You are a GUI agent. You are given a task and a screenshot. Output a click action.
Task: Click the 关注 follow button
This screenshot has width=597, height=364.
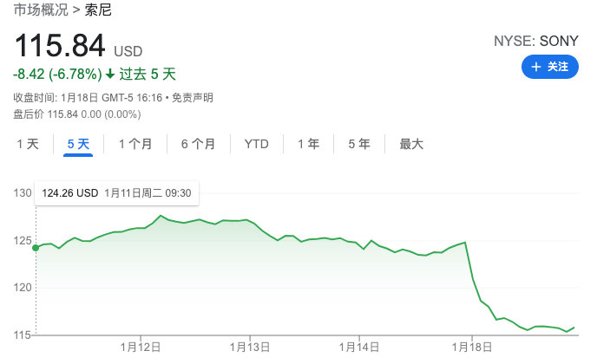tap(549, 66)
